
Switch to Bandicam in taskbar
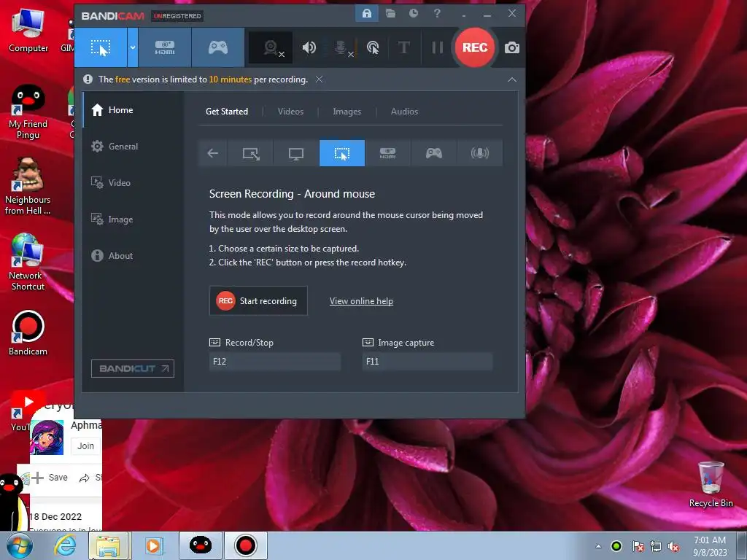(245, 545)
